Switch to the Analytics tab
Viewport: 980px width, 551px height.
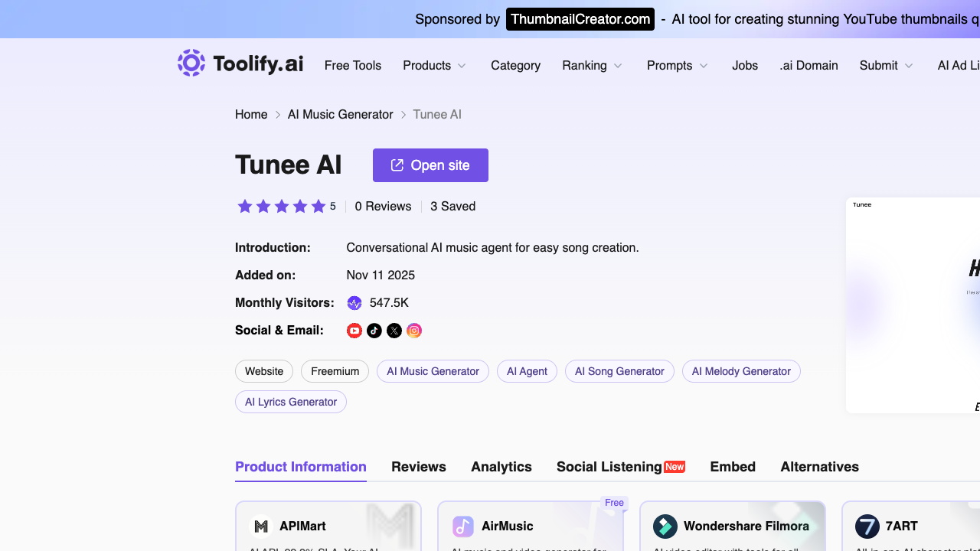[501, 467]
